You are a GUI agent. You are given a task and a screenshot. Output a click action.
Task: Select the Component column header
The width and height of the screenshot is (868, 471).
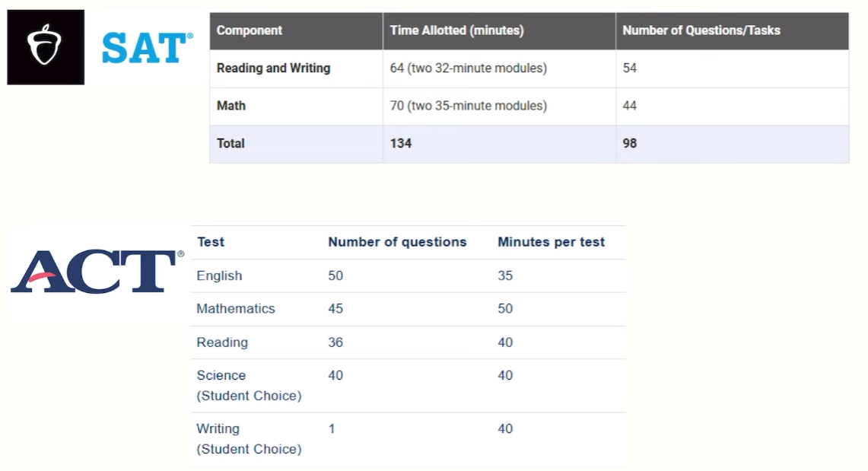tap(250, 31)
